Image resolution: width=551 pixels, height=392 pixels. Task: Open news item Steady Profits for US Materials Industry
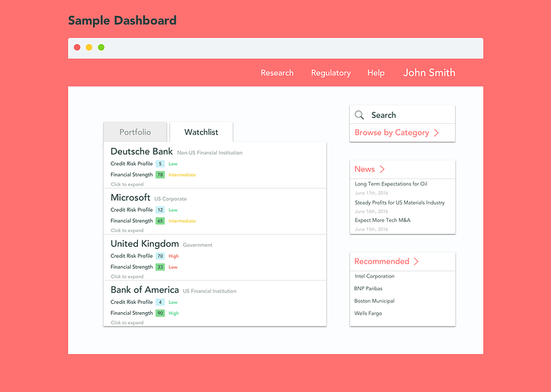pos(399,203)
